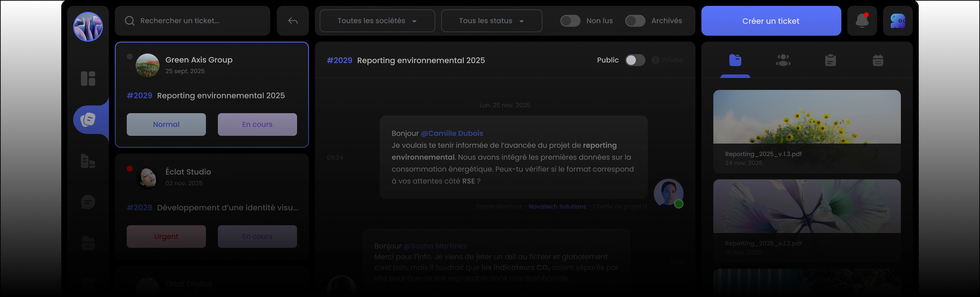Image resolution: width=980 pixels, height=297 pixels.
Task: Open the Reporting_2025_v.1.3.pdf thumbnail
Action: click(807, 116)
